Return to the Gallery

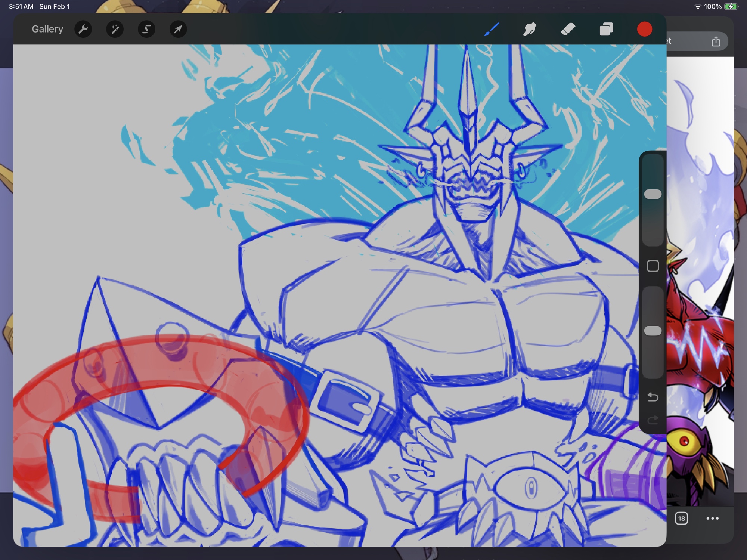coord(47,29)
